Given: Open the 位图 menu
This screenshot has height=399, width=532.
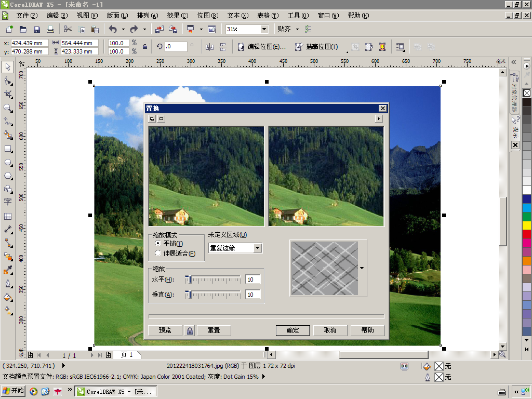Looking at the screenshot, I should [x=208, y=16].
